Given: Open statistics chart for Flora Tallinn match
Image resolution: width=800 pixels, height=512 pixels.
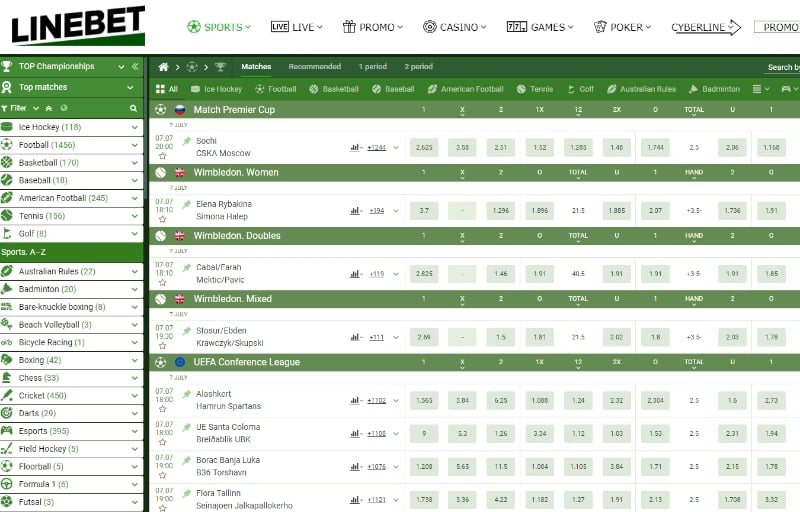Looking at the screenshot, I should click(x=356, y=500).
